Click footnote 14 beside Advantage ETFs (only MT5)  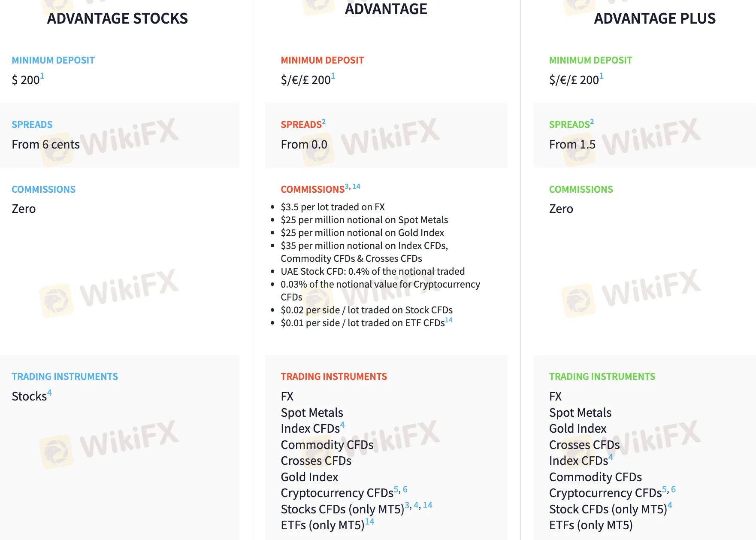[x=370, y=522]
